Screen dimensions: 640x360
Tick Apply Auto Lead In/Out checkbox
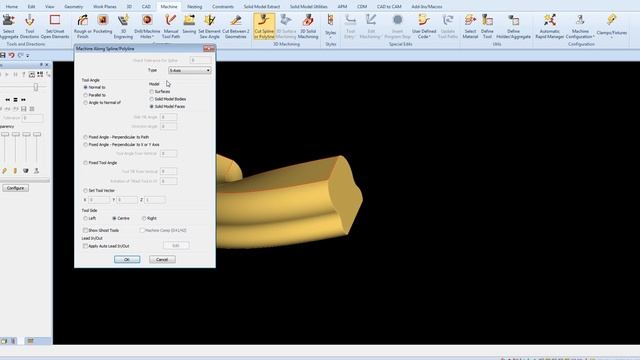click(85, 246)
